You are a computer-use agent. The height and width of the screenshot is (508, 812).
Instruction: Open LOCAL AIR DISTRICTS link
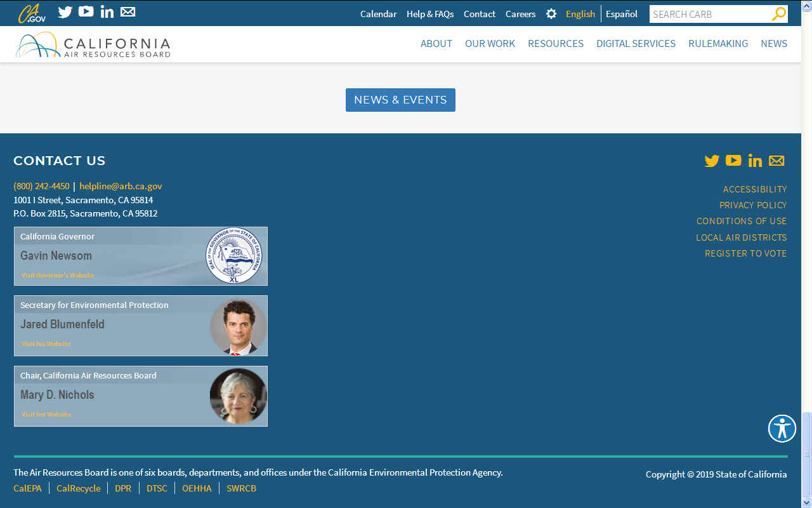(742, 237)
